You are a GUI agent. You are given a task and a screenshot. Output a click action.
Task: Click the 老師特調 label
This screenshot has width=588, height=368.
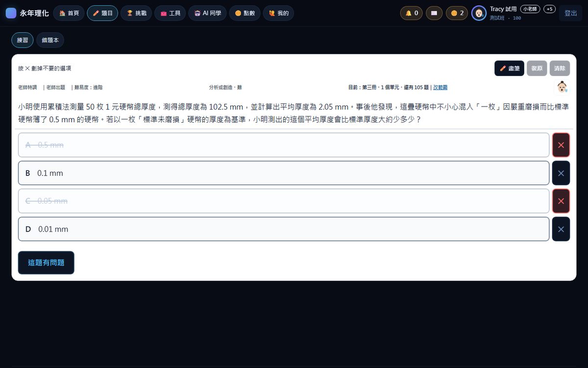pyautogui.click(x=27, y=87)
